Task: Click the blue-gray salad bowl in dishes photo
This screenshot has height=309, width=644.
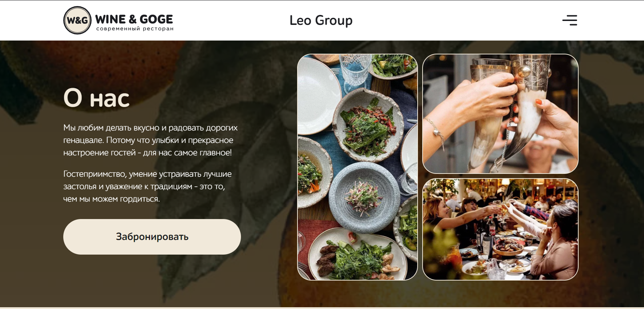Action: 364,197
